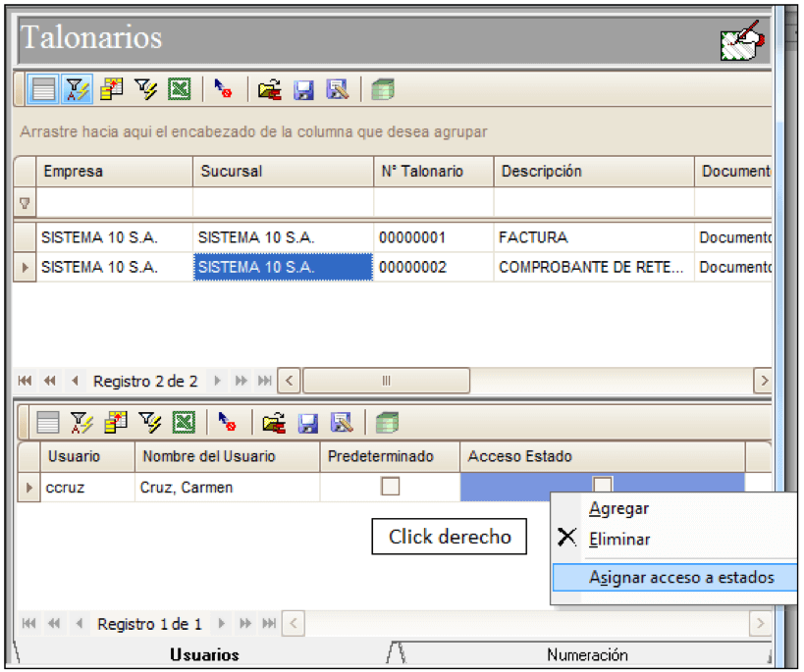
Task: Check the Acceso Estado box for ccruz
Action: (603, 485)
